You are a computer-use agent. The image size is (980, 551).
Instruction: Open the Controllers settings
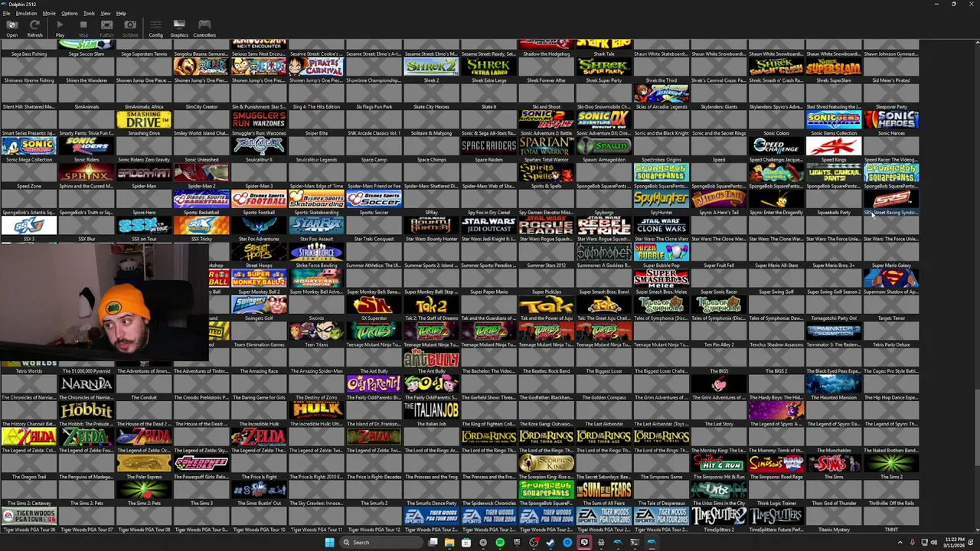204,28
